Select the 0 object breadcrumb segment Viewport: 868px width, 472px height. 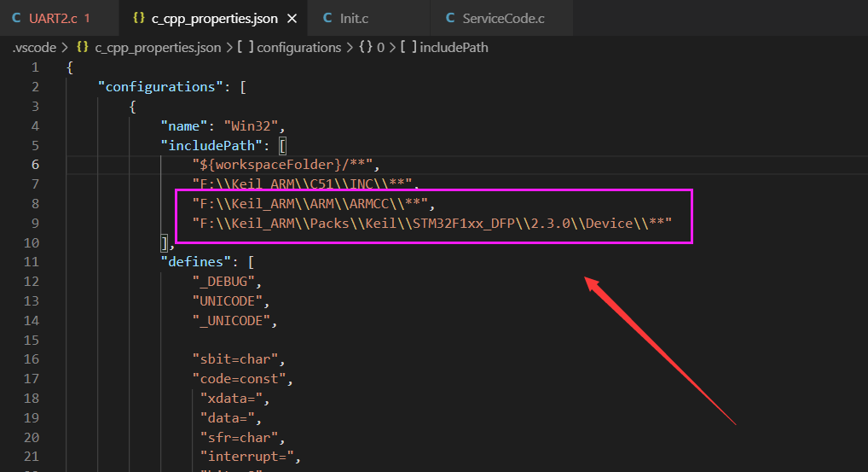[x=381, y=48]
